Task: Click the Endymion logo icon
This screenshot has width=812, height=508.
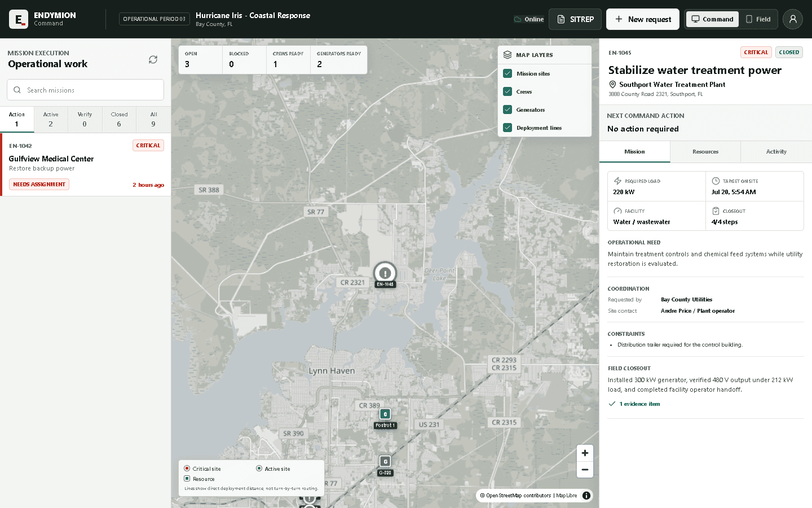Action: coord(19,19)
